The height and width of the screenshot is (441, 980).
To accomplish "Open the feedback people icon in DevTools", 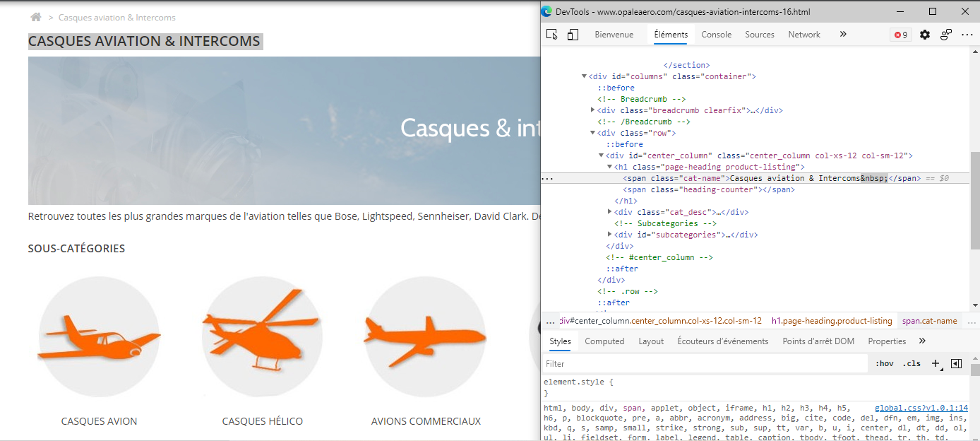I will [946, 35].
